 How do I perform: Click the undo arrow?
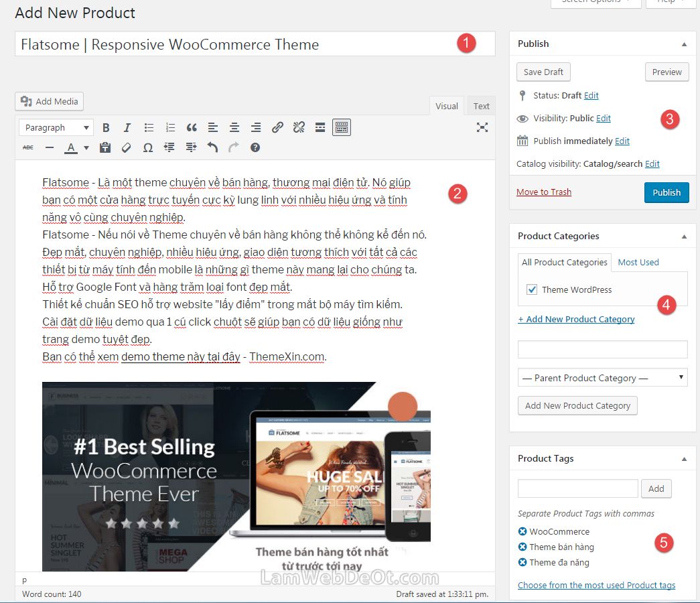212,147
